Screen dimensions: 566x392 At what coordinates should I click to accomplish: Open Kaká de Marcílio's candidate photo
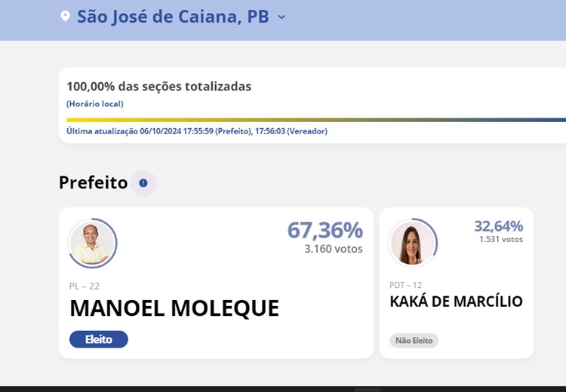coord(412,243)
